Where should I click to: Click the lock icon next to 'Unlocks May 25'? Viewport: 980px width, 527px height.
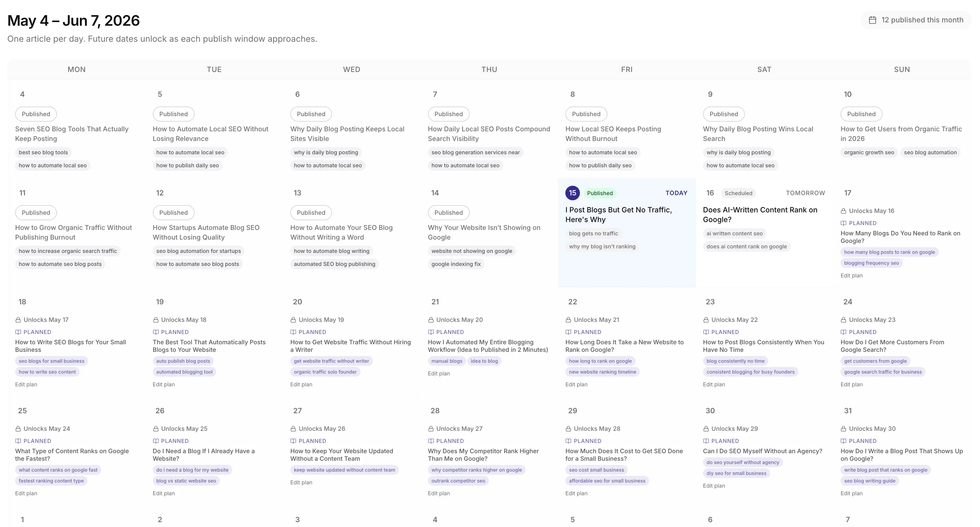pyautogui.click(x=156, y=428)
